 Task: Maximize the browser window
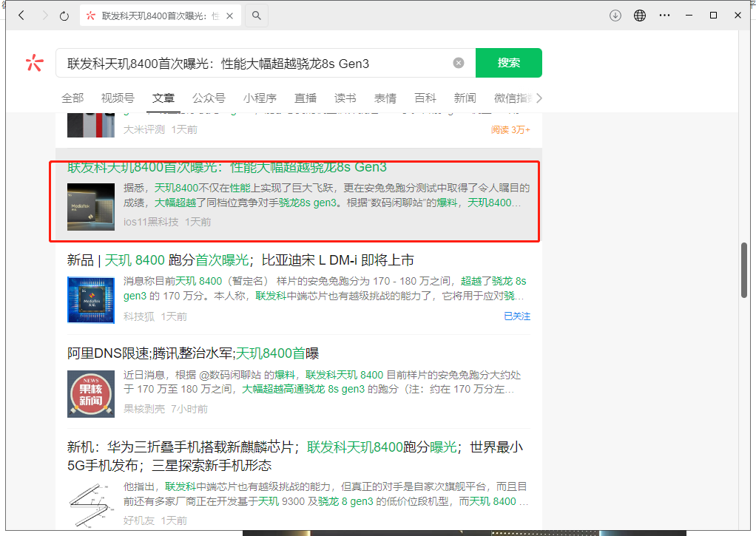coord(714,16)
